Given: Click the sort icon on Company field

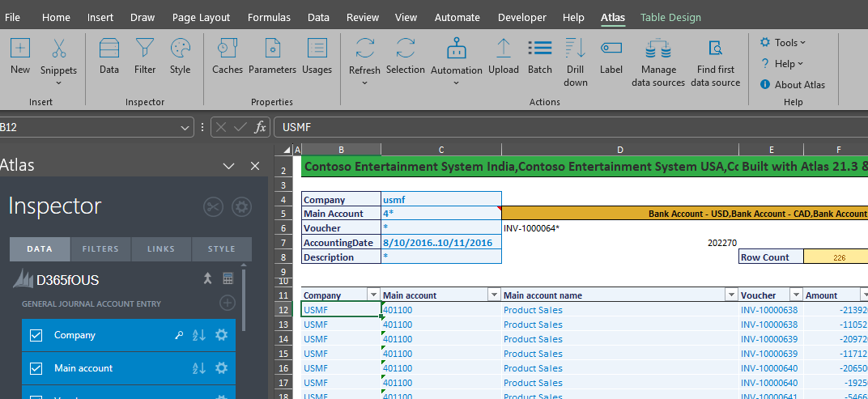Looking at the screenshot, I should point(198,335).
